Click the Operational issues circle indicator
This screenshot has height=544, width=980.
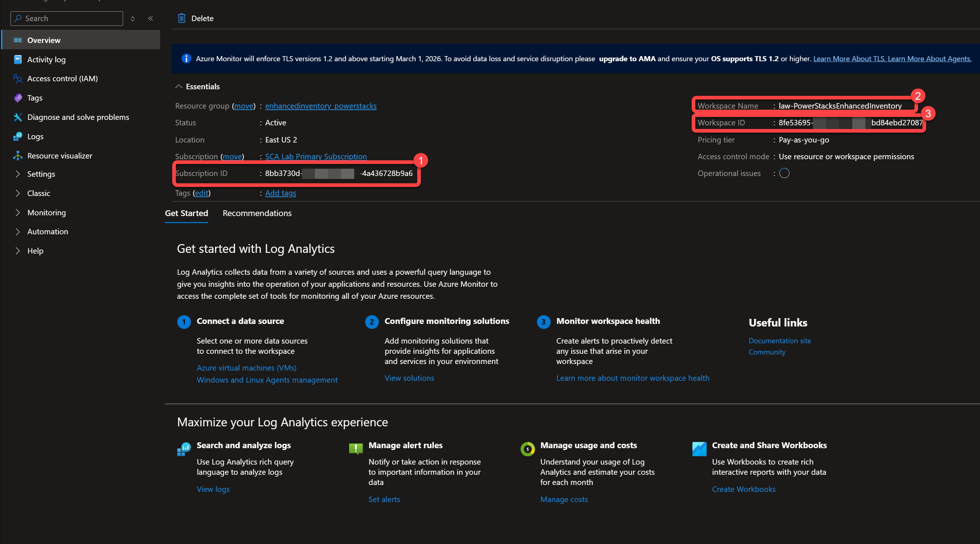[784, 173]
